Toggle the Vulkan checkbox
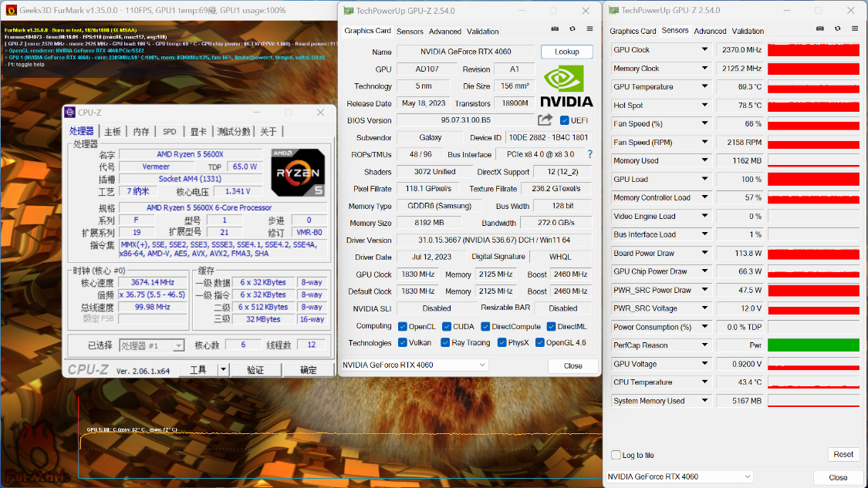This screenshot has width=868, height=488. click(x=403, y=342)
